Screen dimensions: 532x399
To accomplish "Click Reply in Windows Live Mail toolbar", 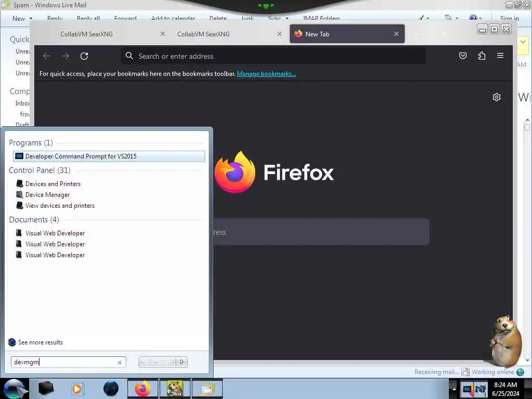I will [x=55, y=19].
